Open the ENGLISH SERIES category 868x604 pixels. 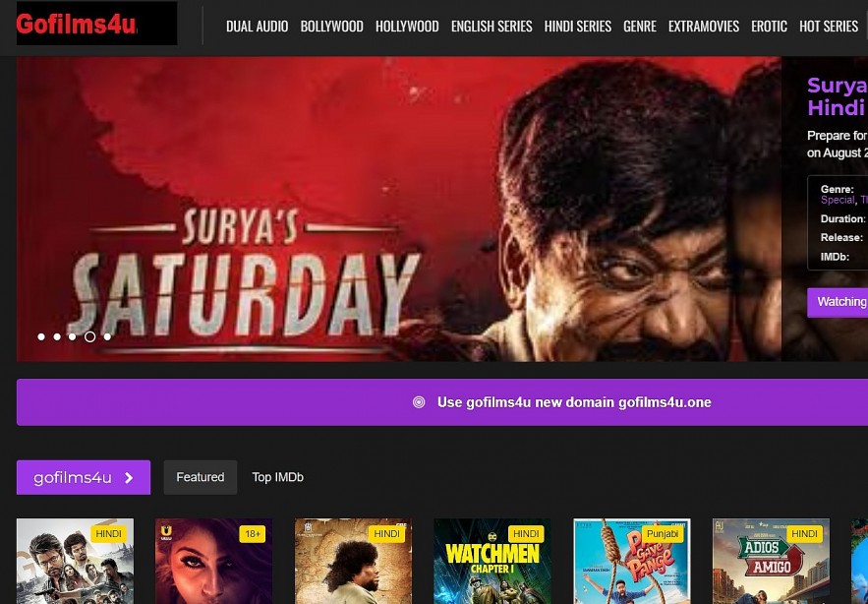(x=492, y=27)
